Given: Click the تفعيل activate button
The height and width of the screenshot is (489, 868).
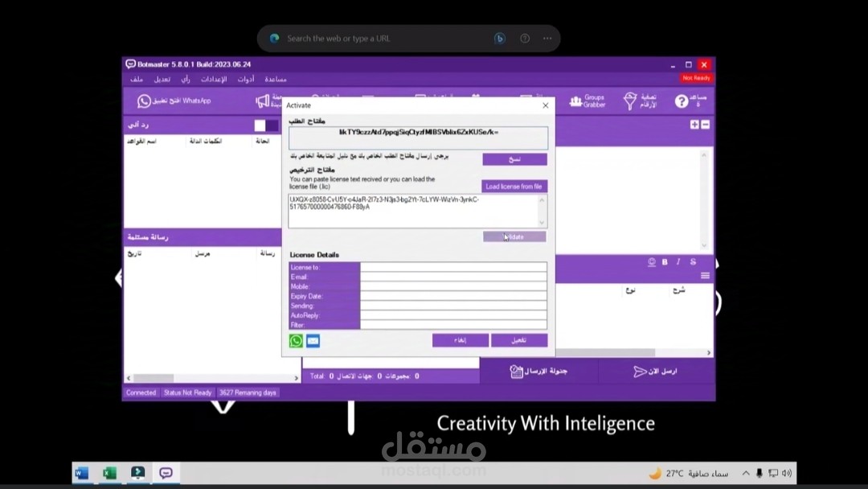Looking at the screenshot, I should point(519,340).
